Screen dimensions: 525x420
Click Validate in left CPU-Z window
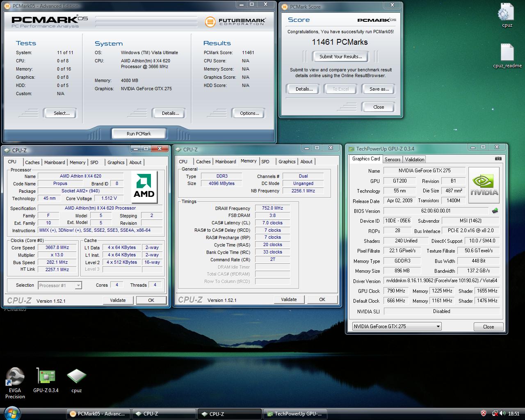click(x=118, y=300)
